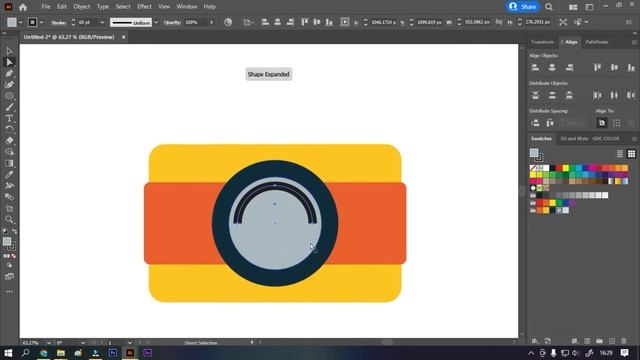Click Vertical Align Top in Align panel

(597, 67)
